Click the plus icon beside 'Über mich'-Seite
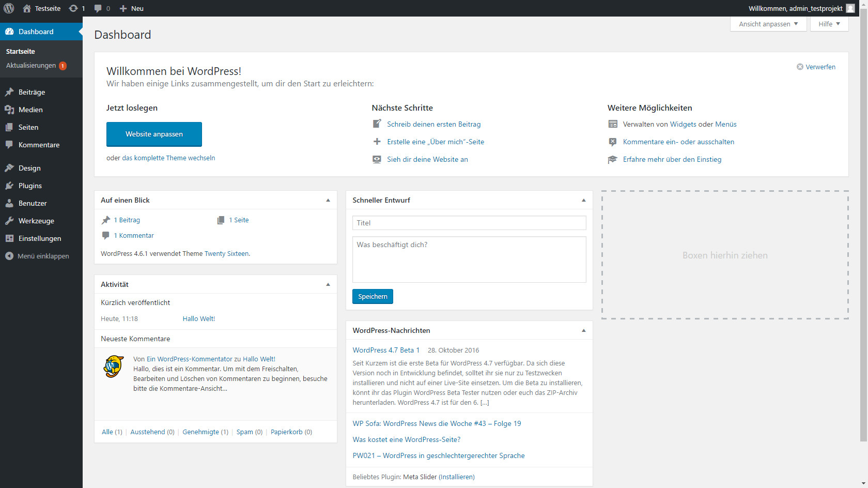This screenshot has width=868, height=488. point(377,142)
